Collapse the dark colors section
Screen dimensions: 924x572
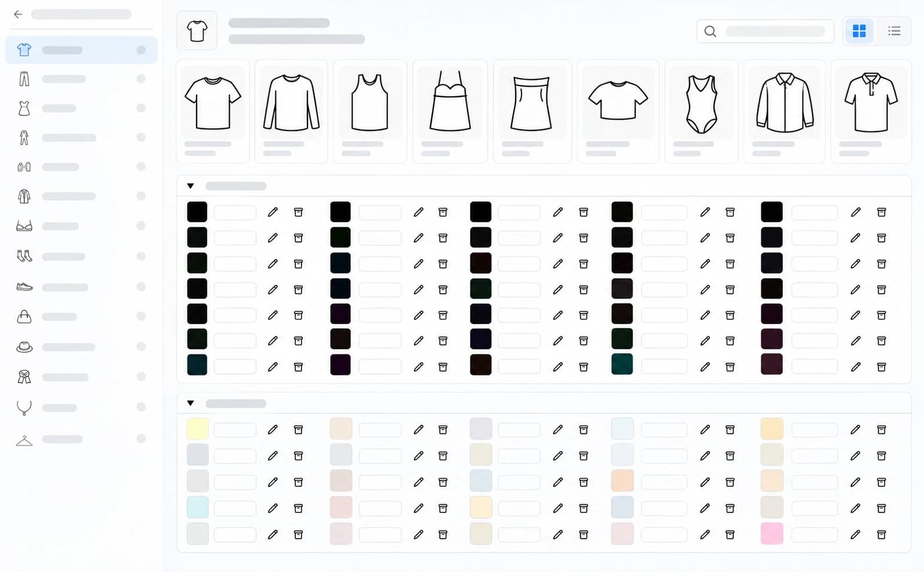point(190,186)
